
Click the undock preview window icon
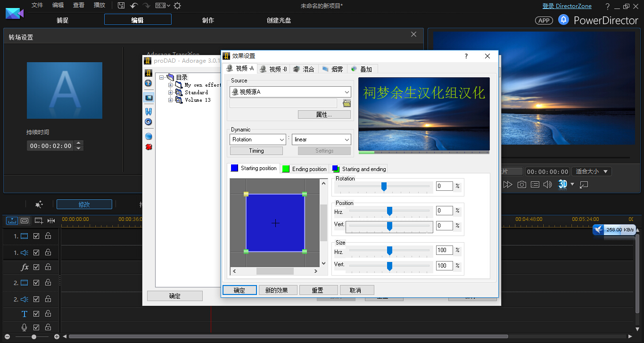coord(584,185)
